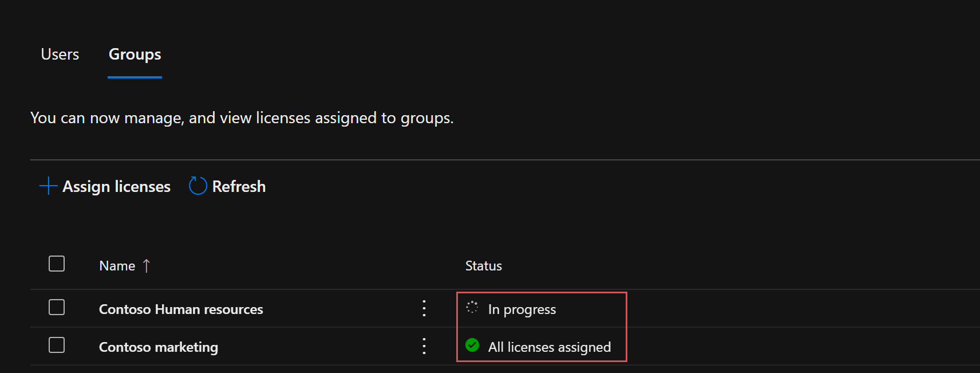
Task: Click the plus icon next to Assign licenses
Action: [48, 186]
